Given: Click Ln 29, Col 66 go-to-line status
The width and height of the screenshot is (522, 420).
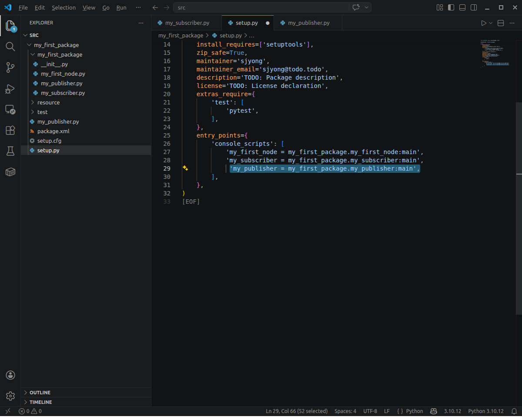Looking at the screenshot, I should 296,411.
